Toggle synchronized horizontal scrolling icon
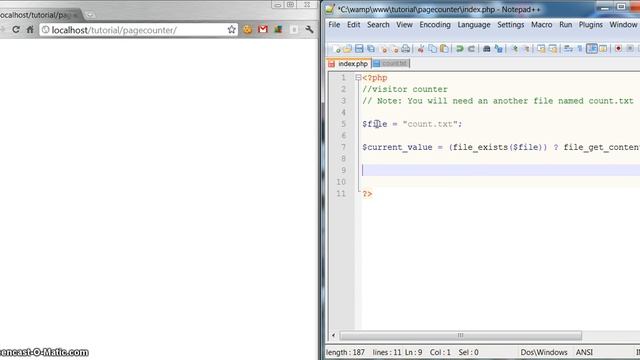Image resolution: width=640 pixels, height=360 pixels. pyautogui.click(x=553, y=49)
